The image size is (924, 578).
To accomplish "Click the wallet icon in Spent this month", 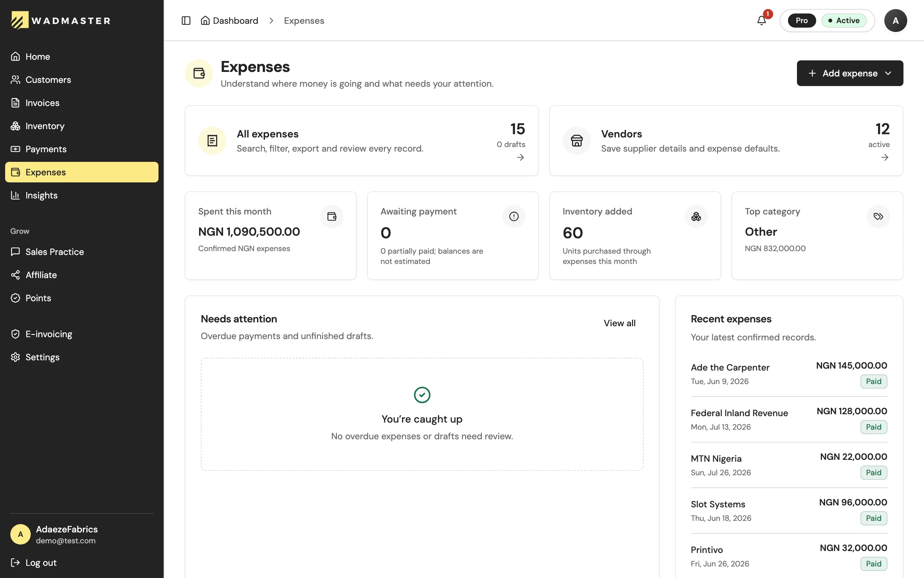I will (332, 217).
